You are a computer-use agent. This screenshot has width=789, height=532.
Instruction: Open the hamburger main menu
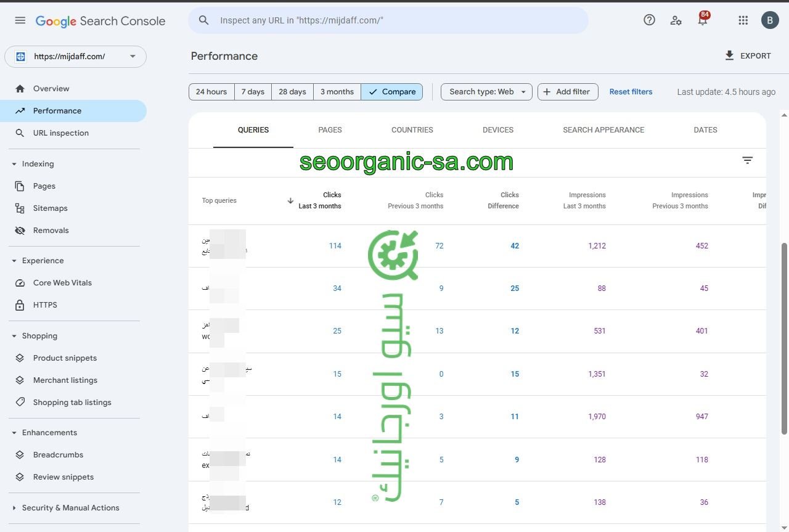point(20,20)
